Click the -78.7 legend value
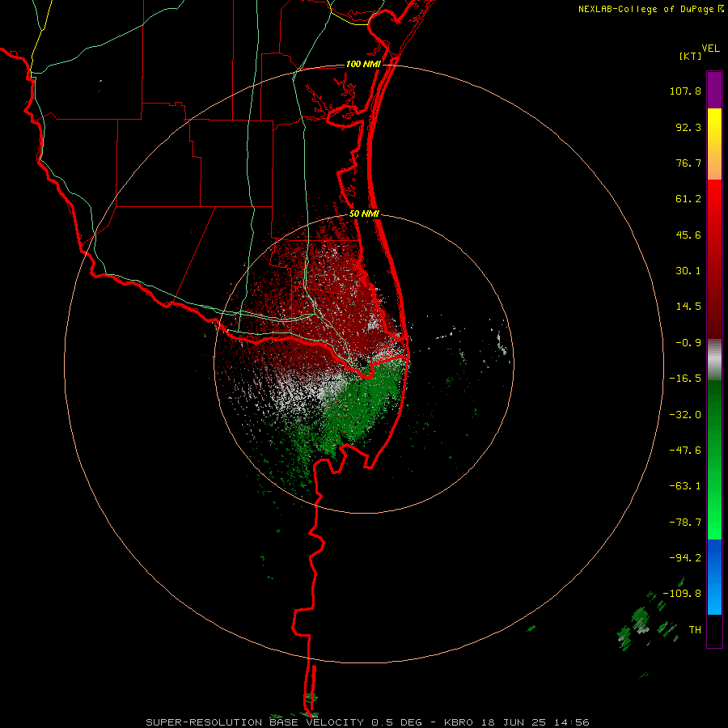 tap(685, 523)
